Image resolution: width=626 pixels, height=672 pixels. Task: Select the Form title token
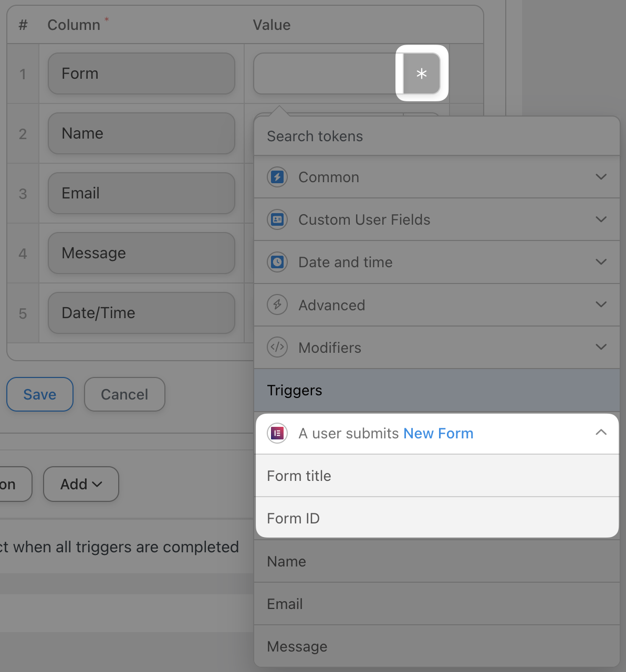pyautogui.click(x=437, y=476)
